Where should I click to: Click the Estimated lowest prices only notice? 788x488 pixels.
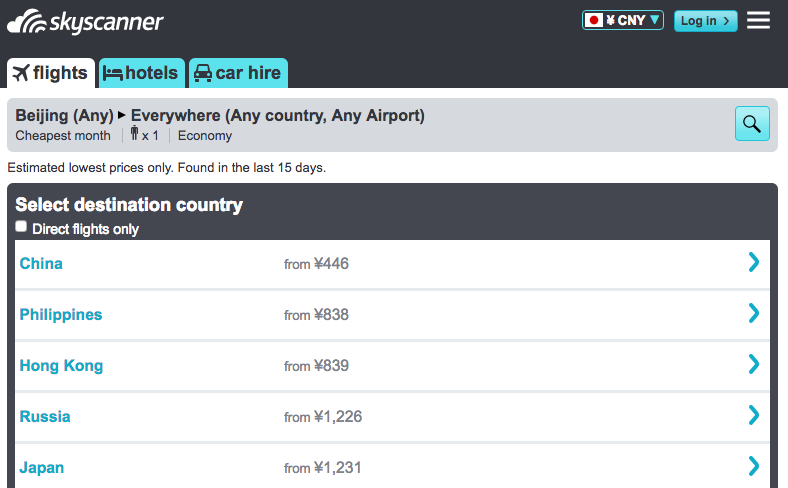pyautogui.click(x=167, y=168)
